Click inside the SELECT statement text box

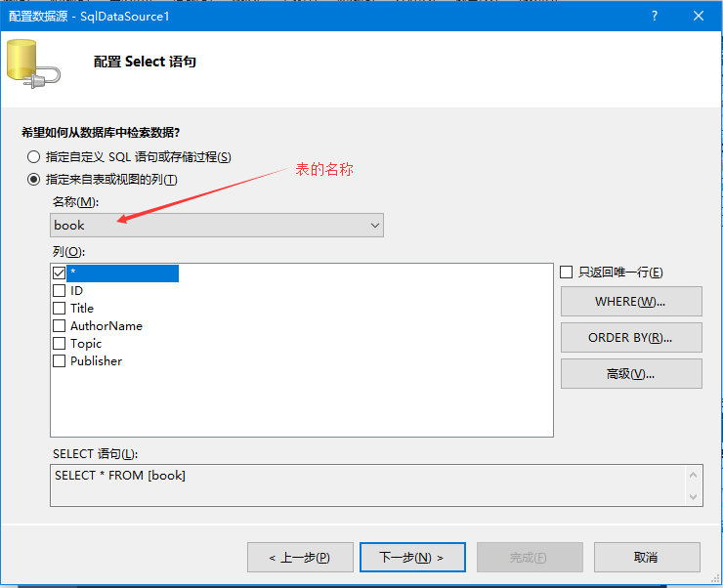point(367,484)
